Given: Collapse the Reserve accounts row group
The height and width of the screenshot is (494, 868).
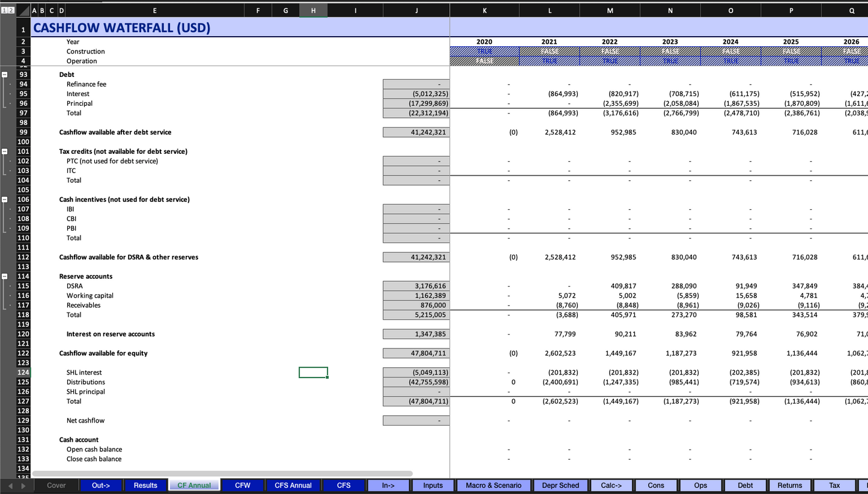Looking at the screenshot, I should pos(5,276).
